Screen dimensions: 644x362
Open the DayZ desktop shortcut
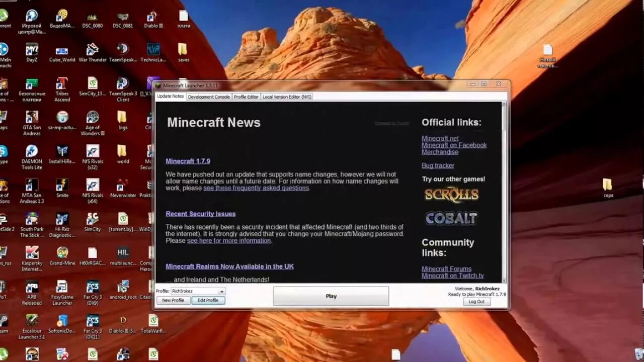tap(32, 53)
